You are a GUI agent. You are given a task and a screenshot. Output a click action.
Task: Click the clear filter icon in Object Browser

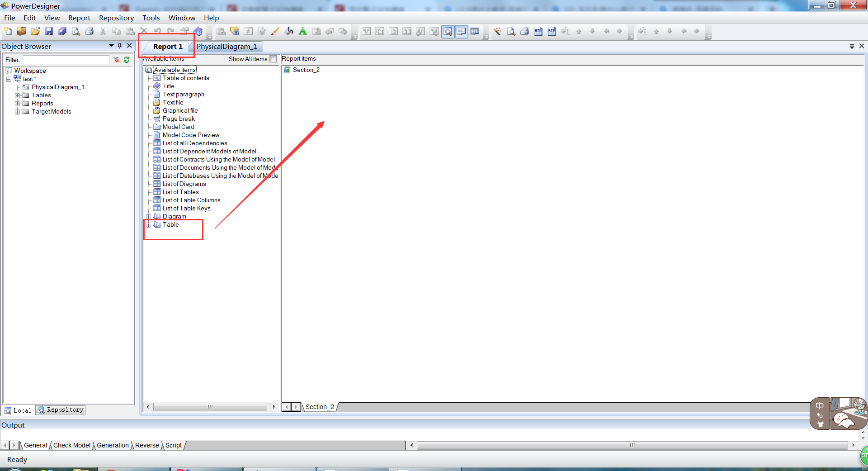[x=116, y=60]
